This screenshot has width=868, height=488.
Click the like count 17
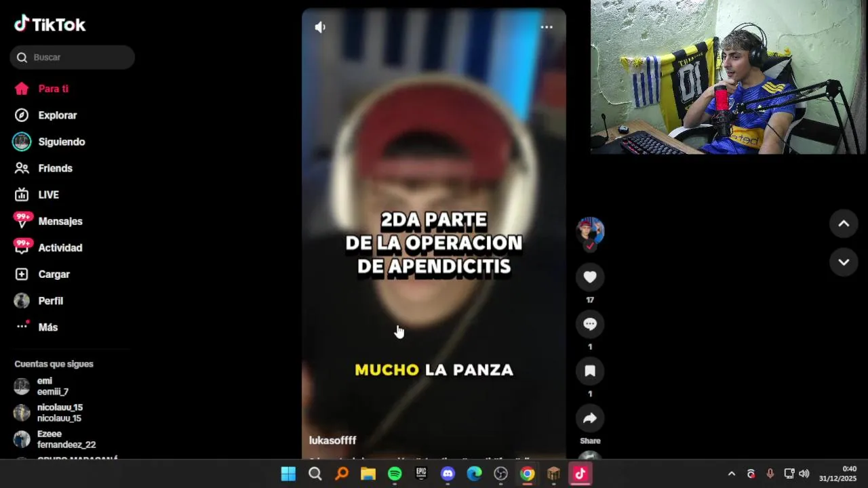pyautogui.click(x=590, y=300)
